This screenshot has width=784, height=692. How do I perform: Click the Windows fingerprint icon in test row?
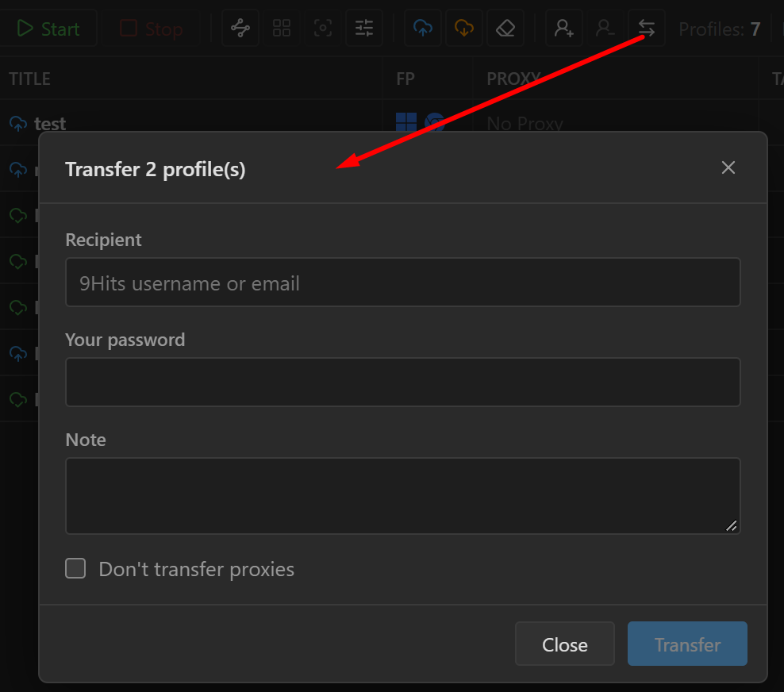click(406, 122)
